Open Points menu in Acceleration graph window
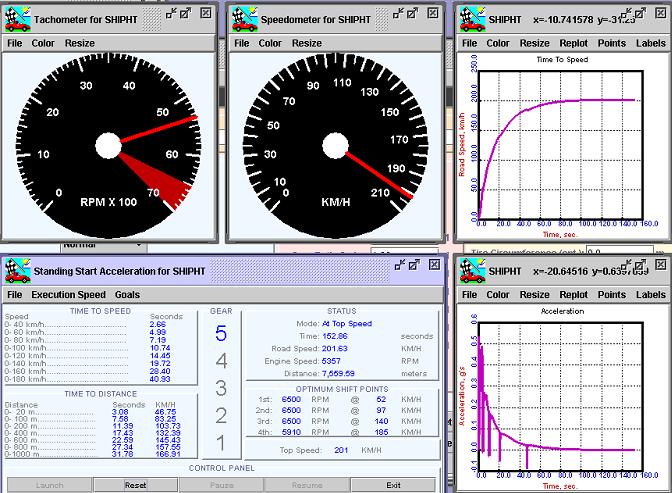 point(612,295)
